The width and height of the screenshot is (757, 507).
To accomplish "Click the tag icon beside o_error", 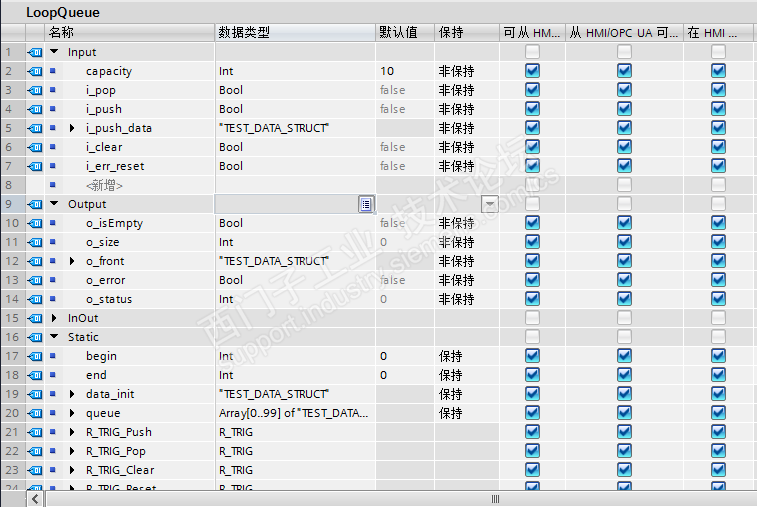I will (x=35, y=281).
